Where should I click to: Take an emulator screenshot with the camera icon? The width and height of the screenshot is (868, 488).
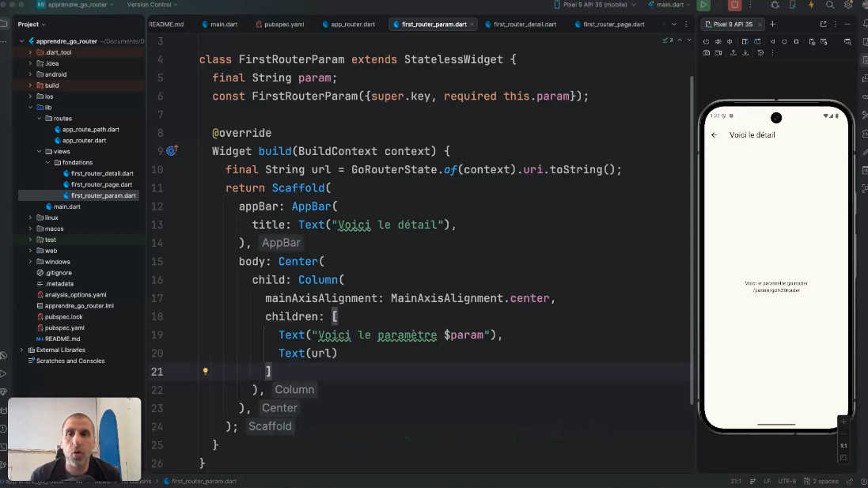[706, 53]
